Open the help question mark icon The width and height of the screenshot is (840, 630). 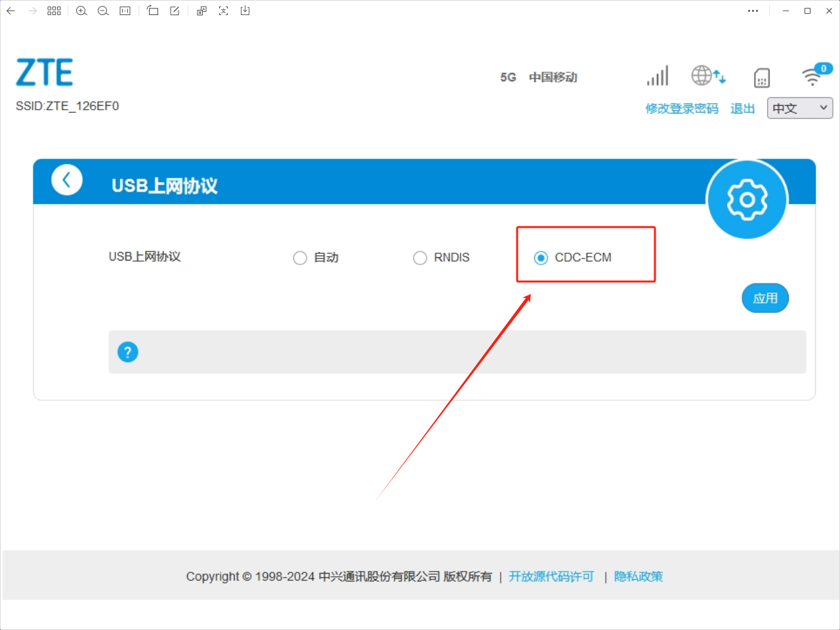127,352
